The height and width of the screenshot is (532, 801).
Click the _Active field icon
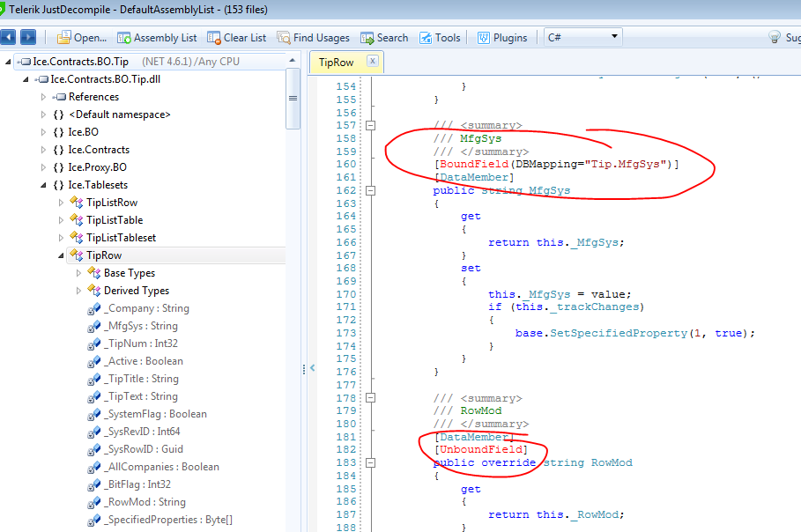pyautogui.click(x=94, y=361)
